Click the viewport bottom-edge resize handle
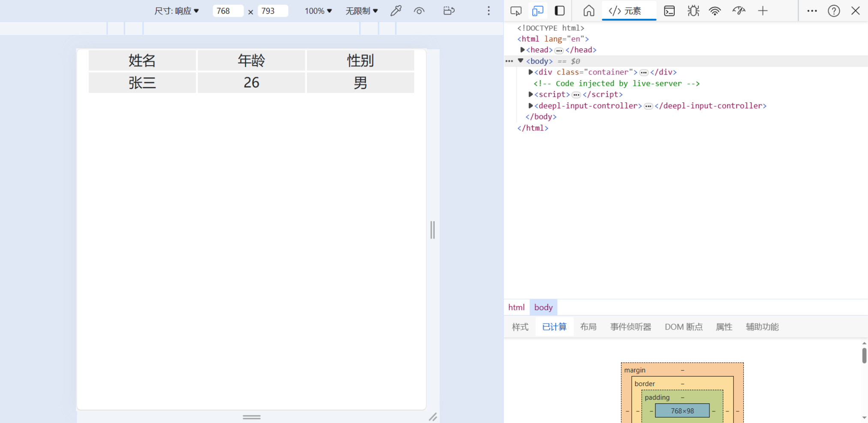Screen dimensions: 868x423 pos(252,417)
